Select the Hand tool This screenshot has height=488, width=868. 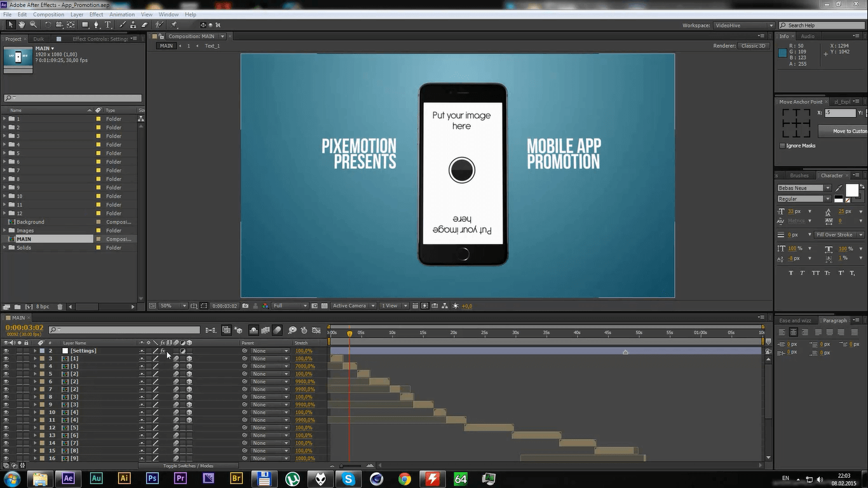21,25
